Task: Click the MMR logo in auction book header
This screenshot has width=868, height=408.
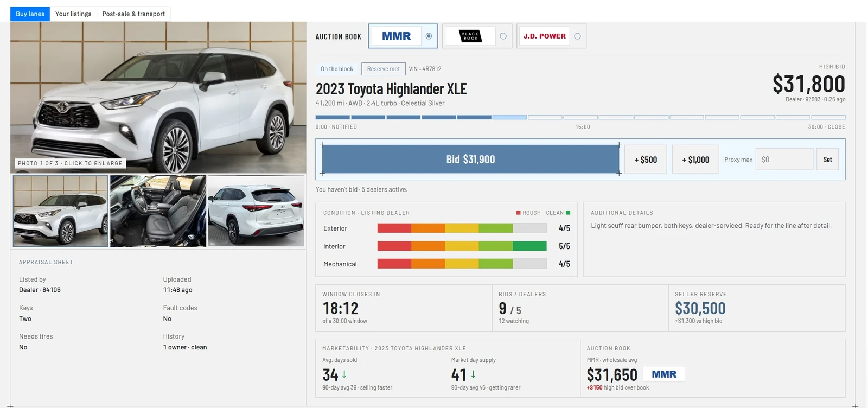Action: click(x=397, y=36)
